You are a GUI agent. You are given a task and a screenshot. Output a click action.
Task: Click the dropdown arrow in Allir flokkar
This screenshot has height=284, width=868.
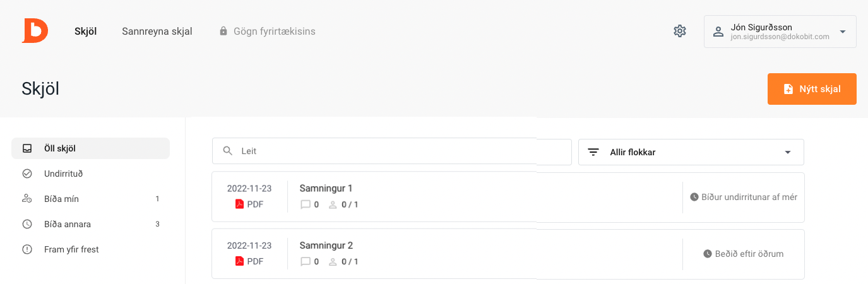pos(787,152)
